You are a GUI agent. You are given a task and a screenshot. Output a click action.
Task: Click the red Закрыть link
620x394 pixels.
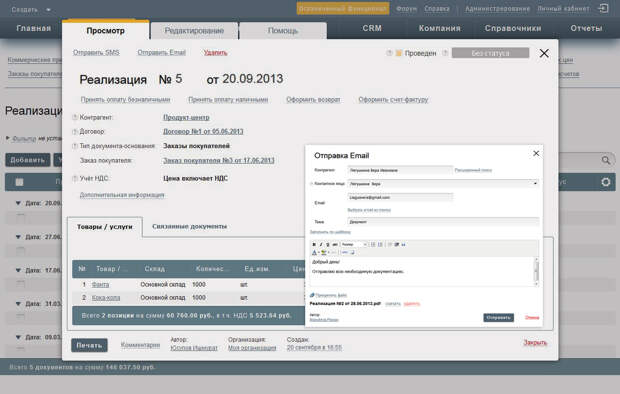(535, 342)
